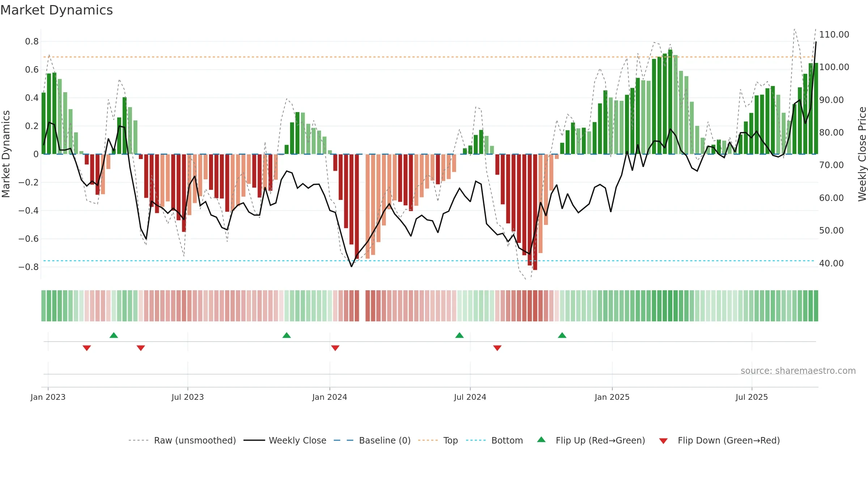Screen dimensions: 868x488
Task: Click the Weekly Close Price right axis title
Action: point(862,154)
